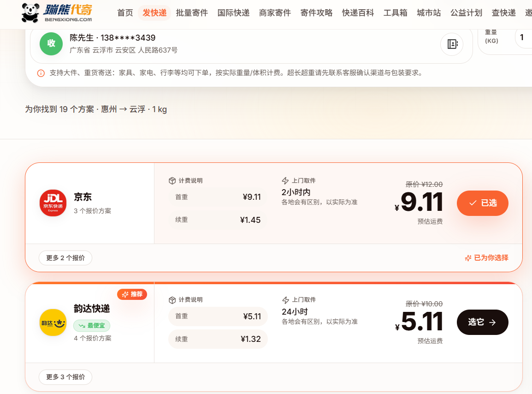Open 公益计划 nav item
The width and height of the screenshot is (532, 394).
(466, 13)
